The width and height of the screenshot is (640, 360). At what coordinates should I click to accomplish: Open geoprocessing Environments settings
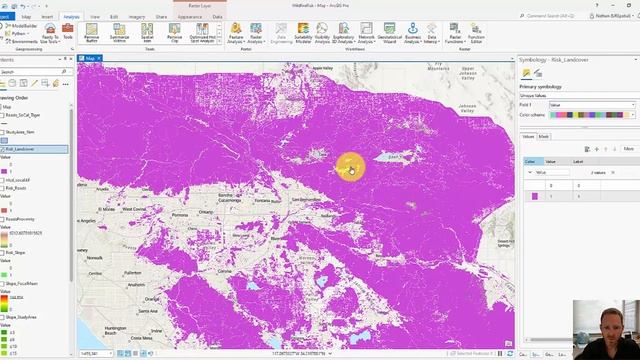click(x=21, y=41)
